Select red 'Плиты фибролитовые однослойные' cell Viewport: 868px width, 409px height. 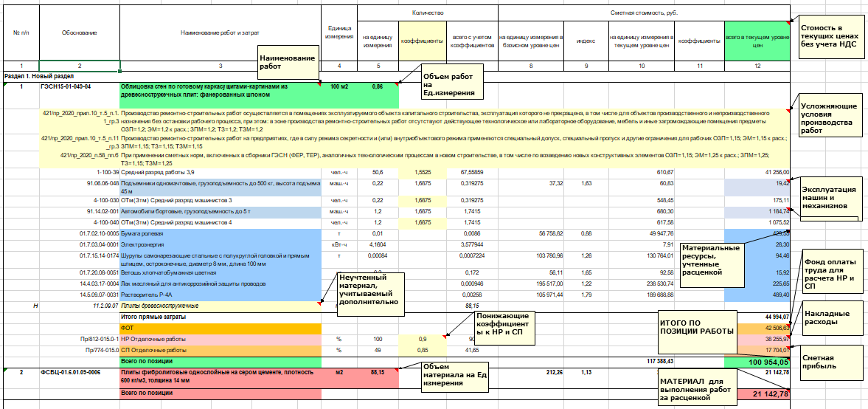click(x=221, y=377)
